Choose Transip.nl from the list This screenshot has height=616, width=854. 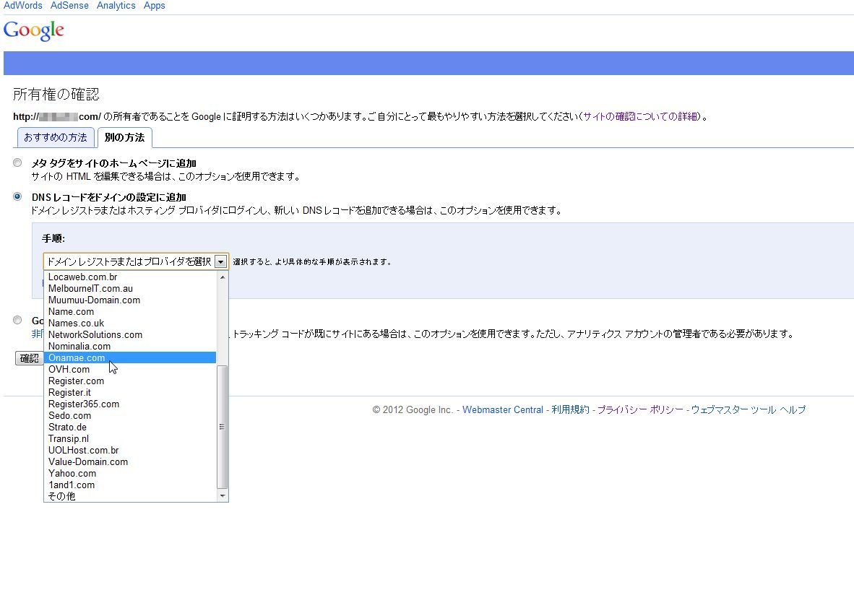[129, 438]
